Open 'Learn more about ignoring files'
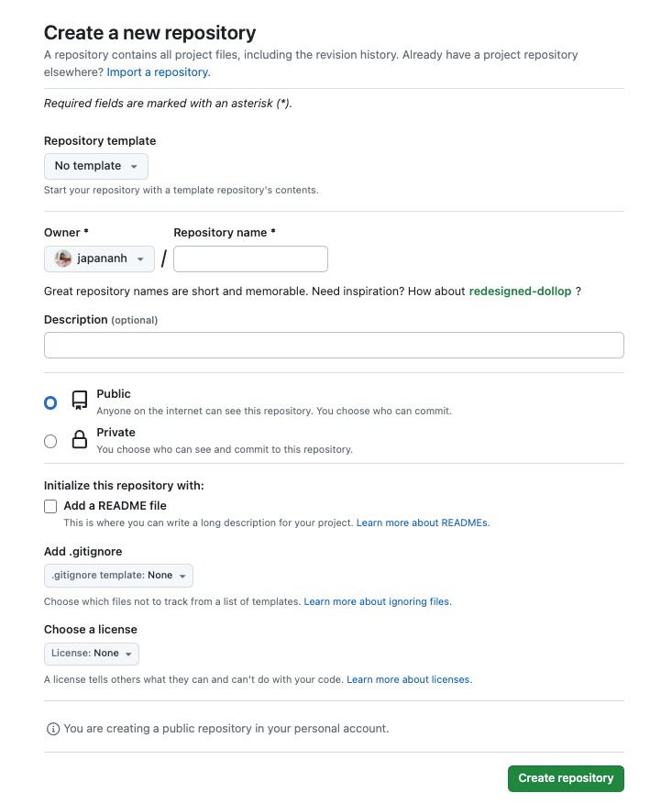 click(x=379, y=601)
